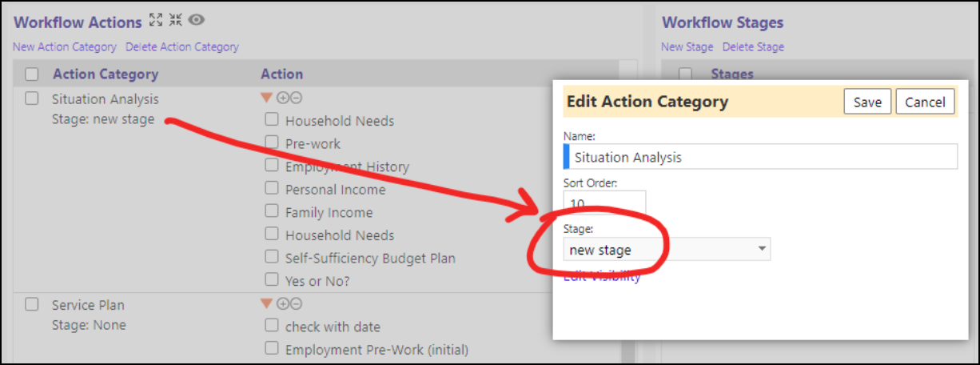
Task: Toggle the eye visibility icon in Workflow Actions header
Action: (197, 21)
